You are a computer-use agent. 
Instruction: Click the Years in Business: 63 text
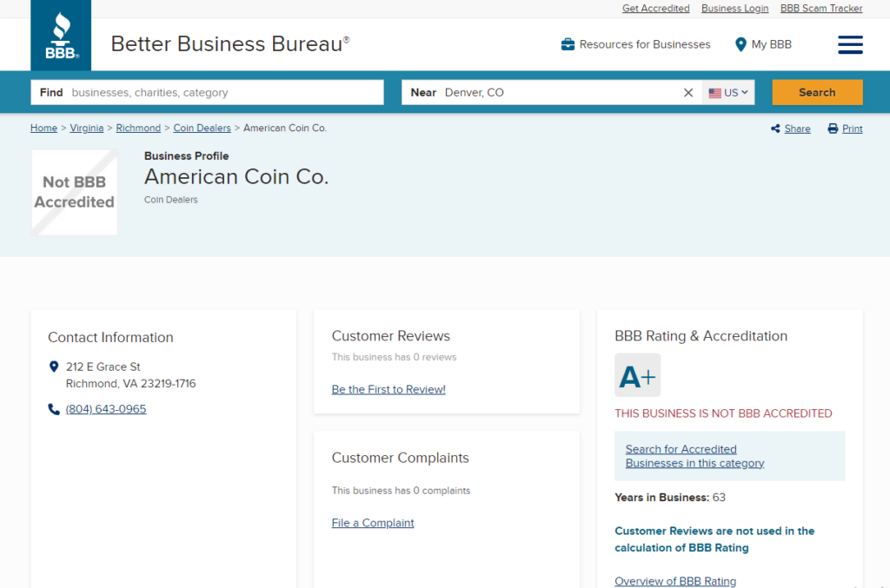tap(670, 498)
